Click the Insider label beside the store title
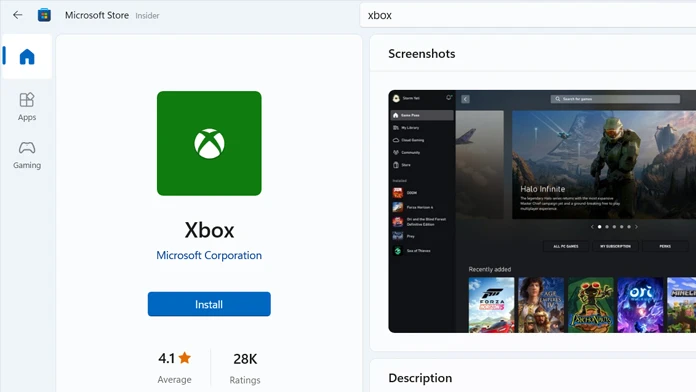 click(147, 16)
